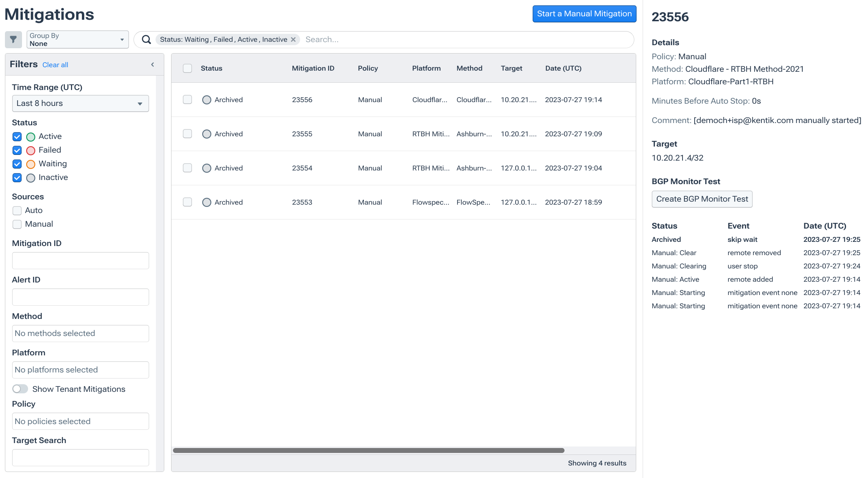The image size is (868, 478).
Task: Click inside the Mitigation ID input field
Action: click(80, 260)
